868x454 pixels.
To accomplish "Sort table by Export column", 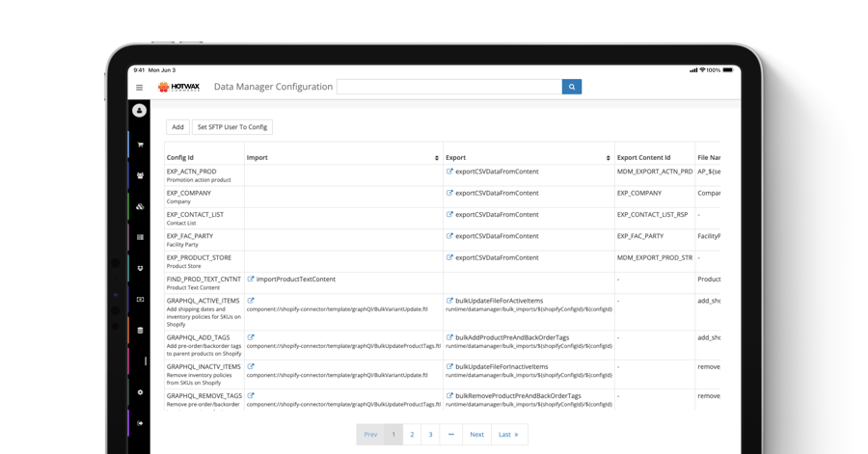I will pos(608,158).
